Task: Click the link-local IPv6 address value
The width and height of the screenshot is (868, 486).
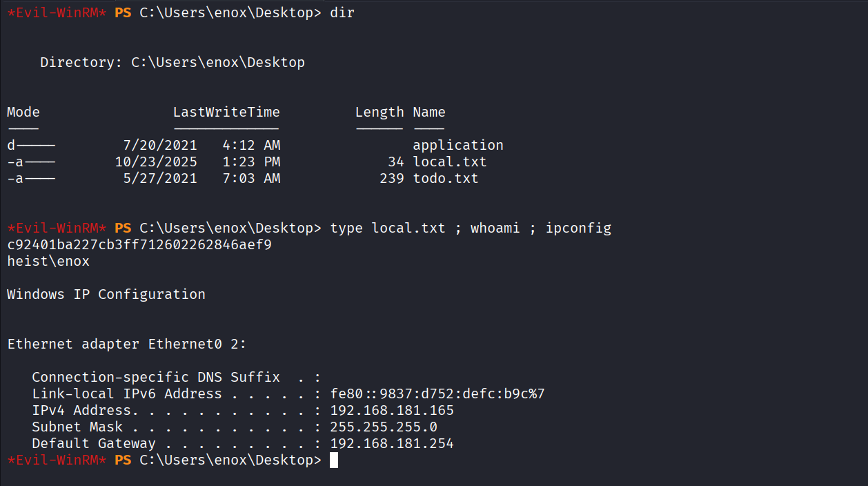Action: coord(437,394)
